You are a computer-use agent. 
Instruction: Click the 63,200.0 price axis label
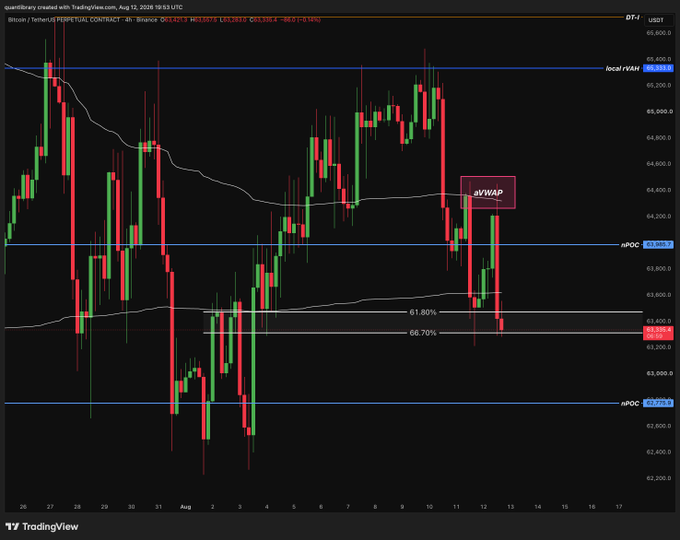pyautogui.click(x=658, y=347)
